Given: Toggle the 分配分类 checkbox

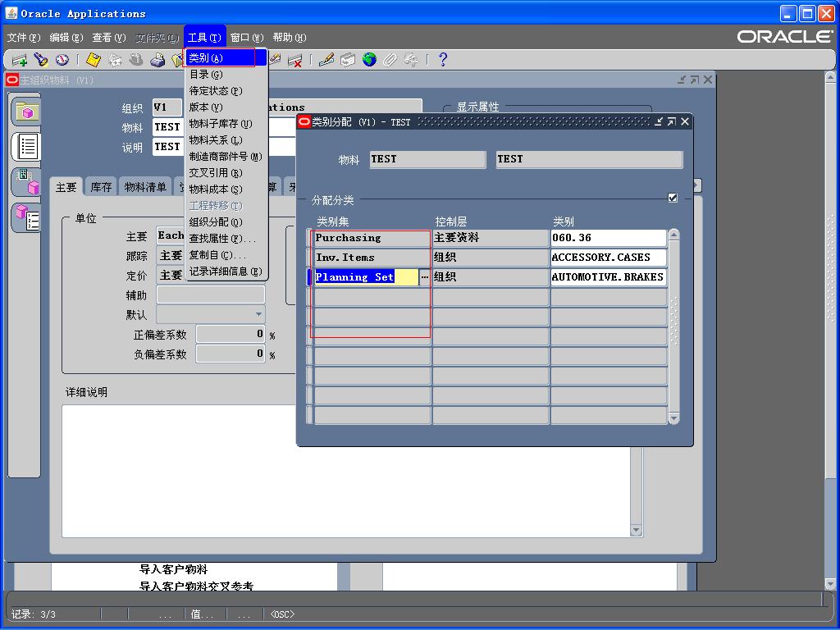Looking at the screenshot, I should point(673,199).
